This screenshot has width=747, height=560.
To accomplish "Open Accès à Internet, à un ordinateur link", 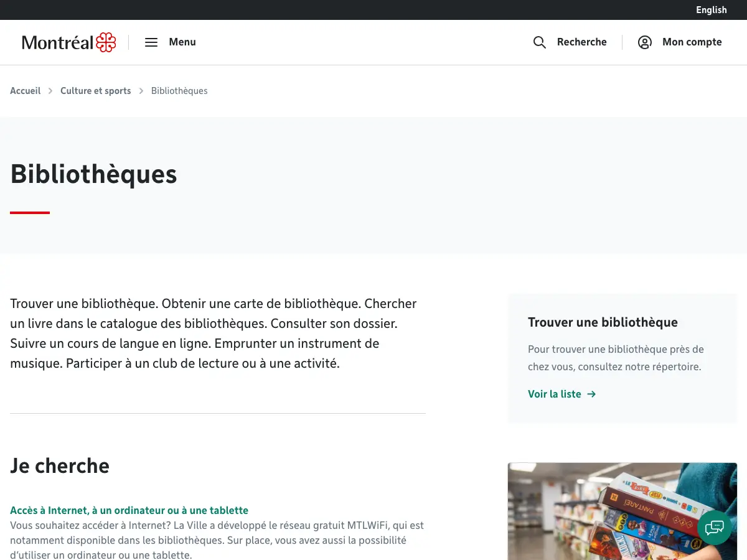I will click(x=129, y=510).
